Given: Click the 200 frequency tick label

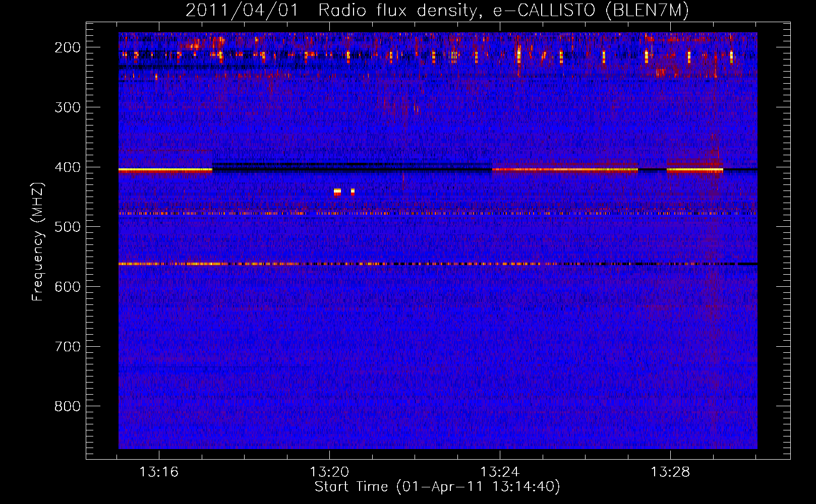Looking at the screenshot, I should pos(68,47).
